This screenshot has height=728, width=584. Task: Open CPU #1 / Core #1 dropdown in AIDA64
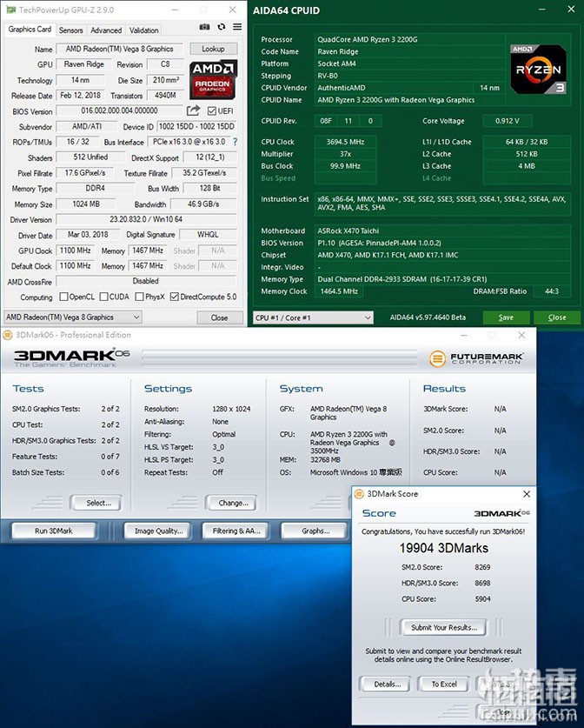pos(313,317)
